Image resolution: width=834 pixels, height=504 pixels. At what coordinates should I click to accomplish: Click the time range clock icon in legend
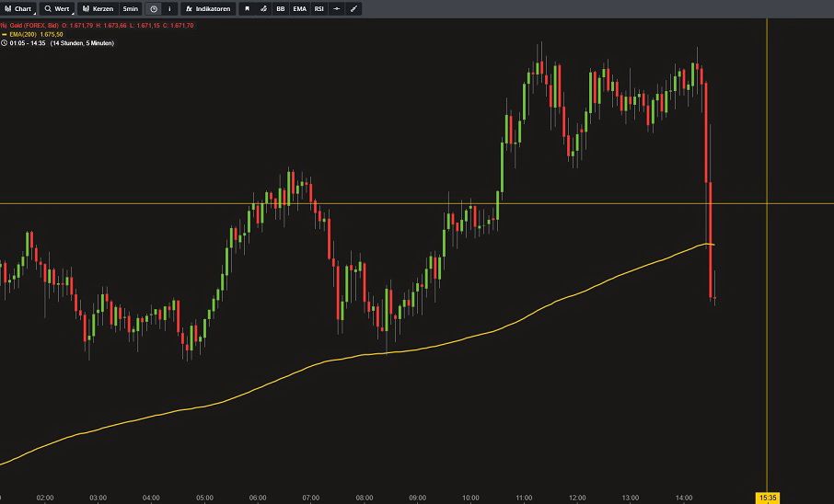pos(4,43)
